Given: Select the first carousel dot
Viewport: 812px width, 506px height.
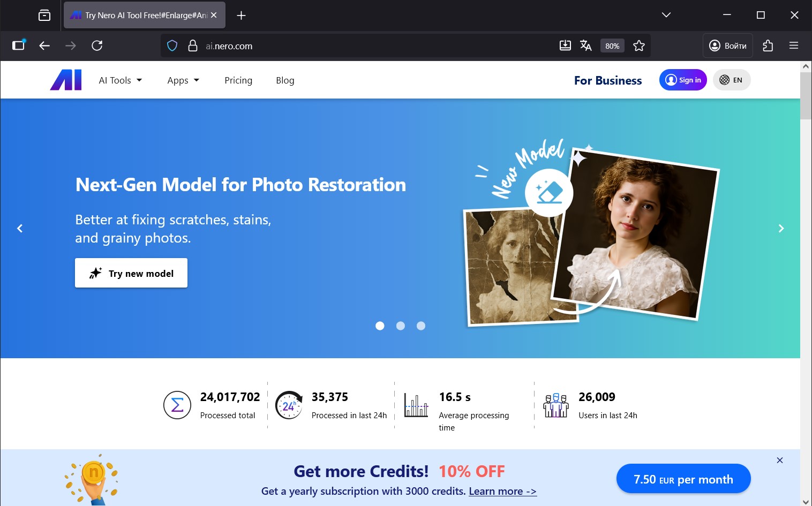Looking at the screenshot, I should click(x=380, y=326).
